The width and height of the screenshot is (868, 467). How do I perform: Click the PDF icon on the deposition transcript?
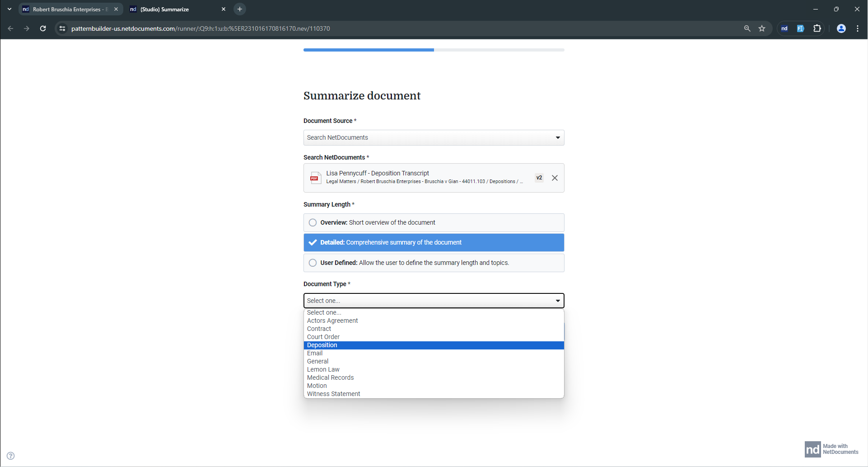pos(315,178)
